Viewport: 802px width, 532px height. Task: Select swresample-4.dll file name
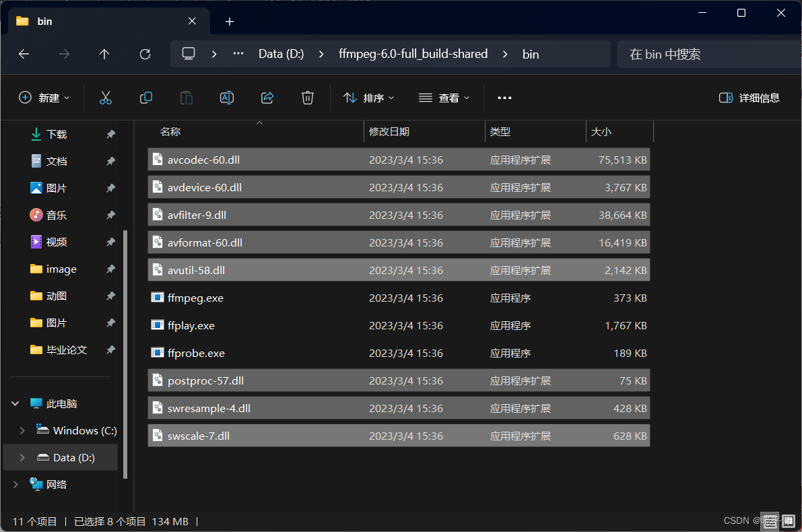click(209, 408)
